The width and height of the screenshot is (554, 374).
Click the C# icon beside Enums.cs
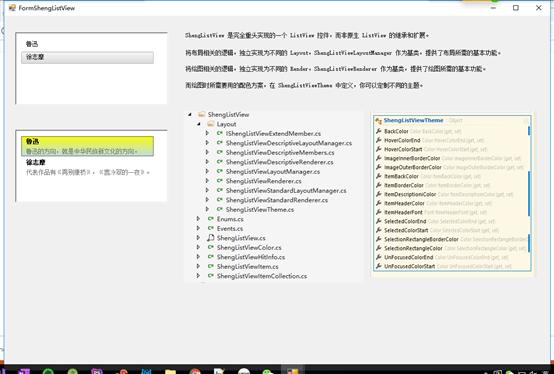coord(211,219)
